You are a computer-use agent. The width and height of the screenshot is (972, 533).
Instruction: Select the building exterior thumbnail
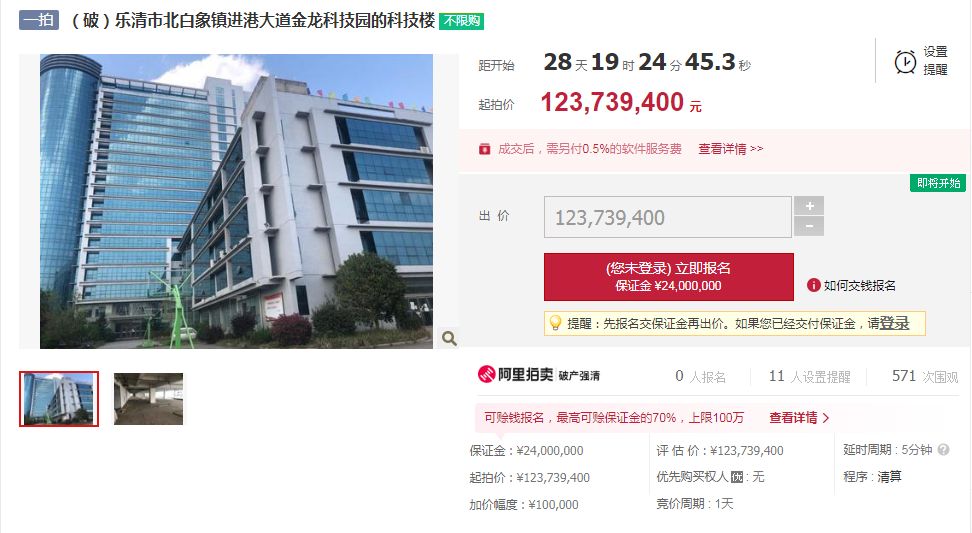click(x=59, y=399)
